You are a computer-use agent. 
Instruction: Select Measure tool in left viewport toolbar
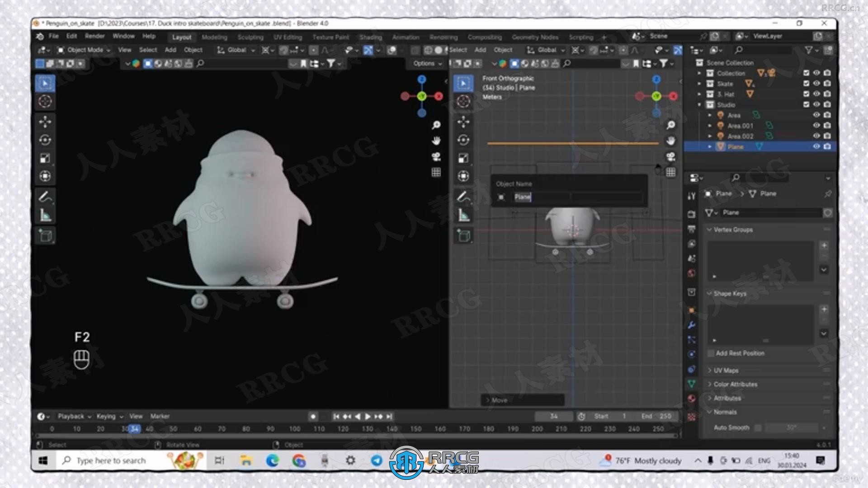pyautogui.click(x=45, y=216)
